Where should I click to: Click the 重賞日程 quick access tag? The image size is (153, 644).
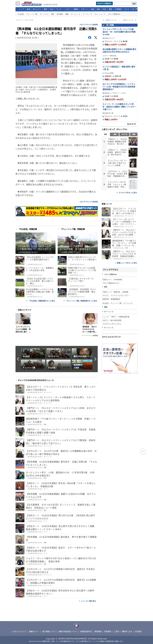[117, 292]
